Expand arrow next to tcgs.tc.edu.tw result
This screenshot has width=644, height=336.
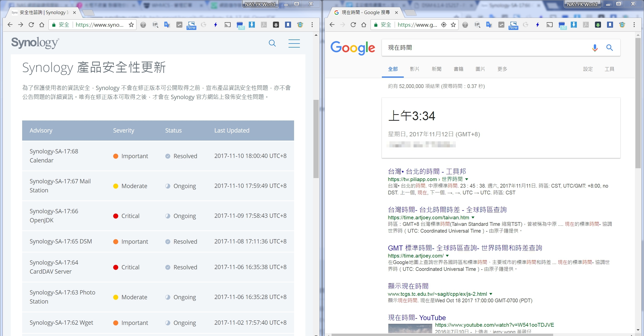(491, 294)
